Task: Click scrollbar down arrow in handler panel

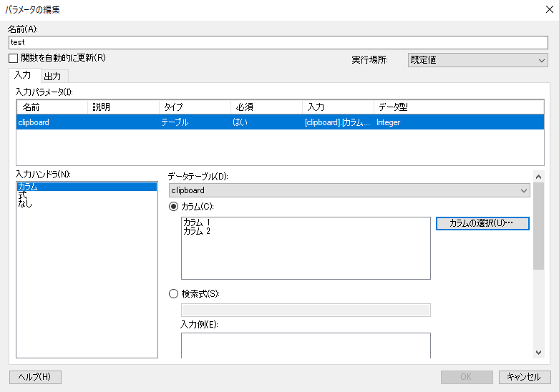Action: coord(539,353)
